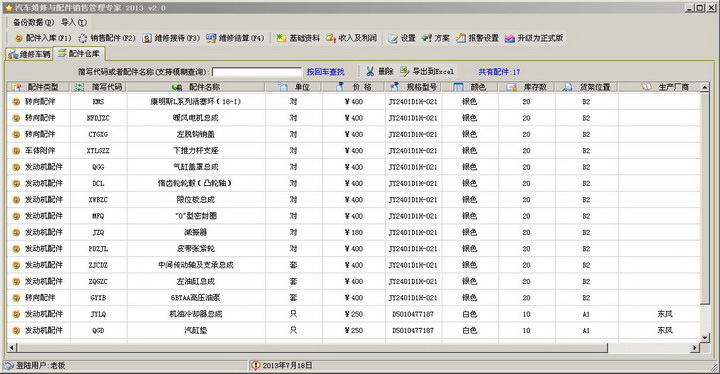Image resolution: width=720 pixels, height=374 pixels.
Task: Sort by 配件名称 column header
Action: pos(196,87)
